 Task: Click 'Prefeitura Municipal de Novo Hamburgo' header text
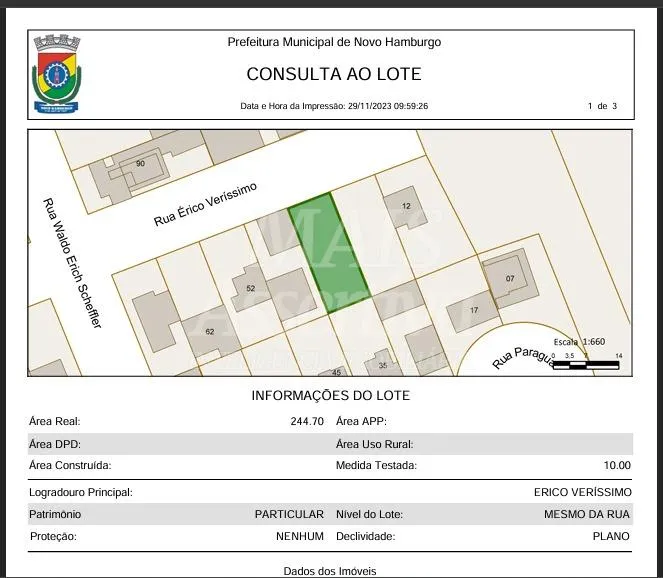pyautogui.click(x=334, y=42)
